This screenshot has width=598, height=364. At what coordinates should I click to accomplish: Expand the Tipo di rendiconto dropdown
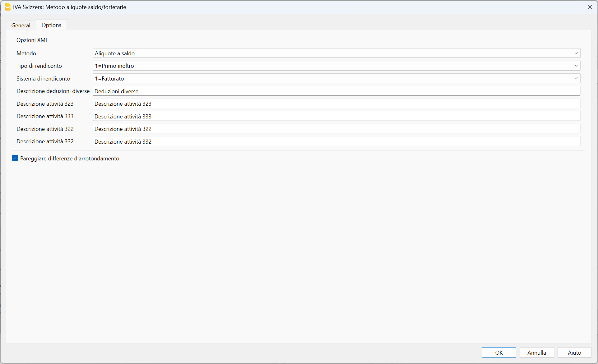click(x=576, y=66)
